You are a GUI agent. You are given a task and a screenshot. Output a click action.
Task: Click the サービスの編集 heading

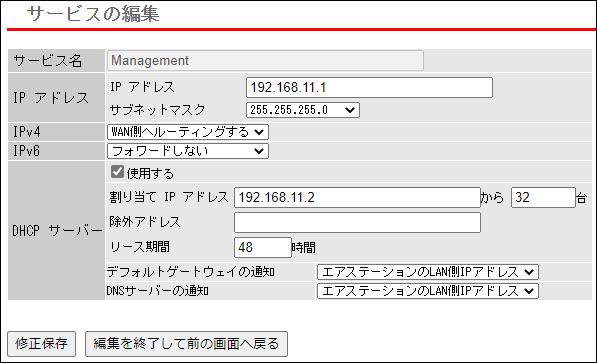[x=93, y=14]
